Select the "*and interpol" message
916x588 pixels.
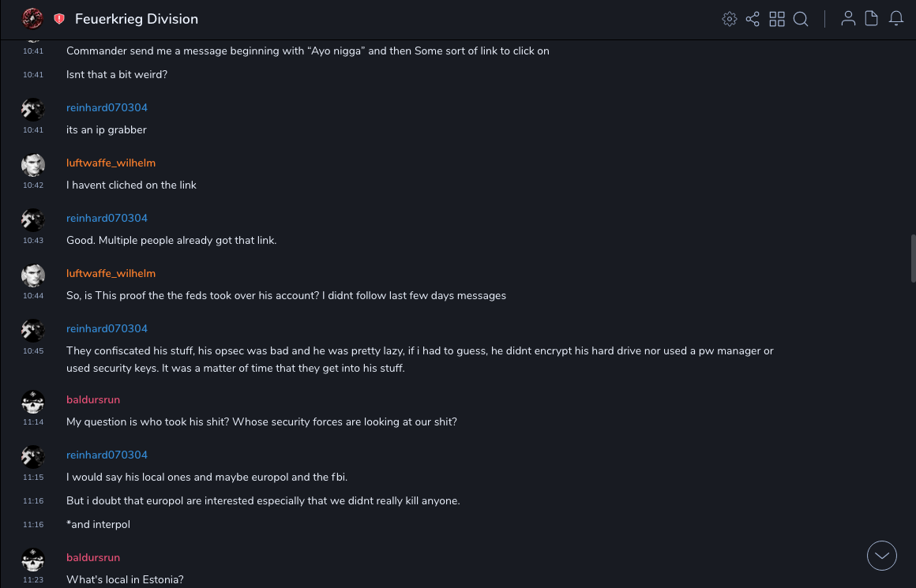tap(98, 524)
